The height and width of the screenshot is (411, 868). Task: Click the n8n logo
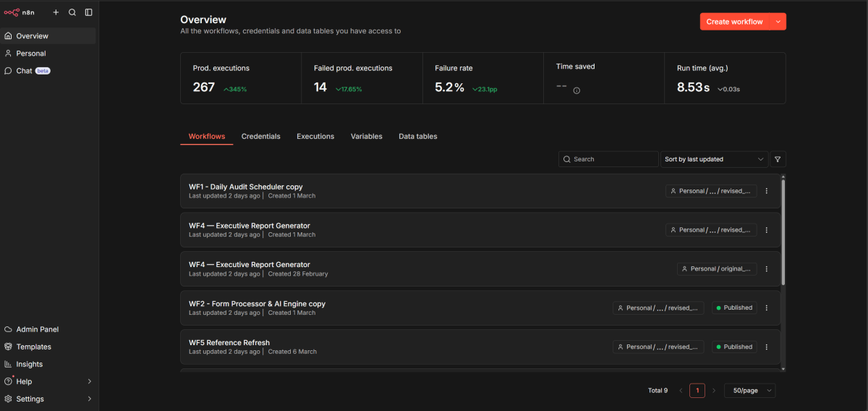20,12
